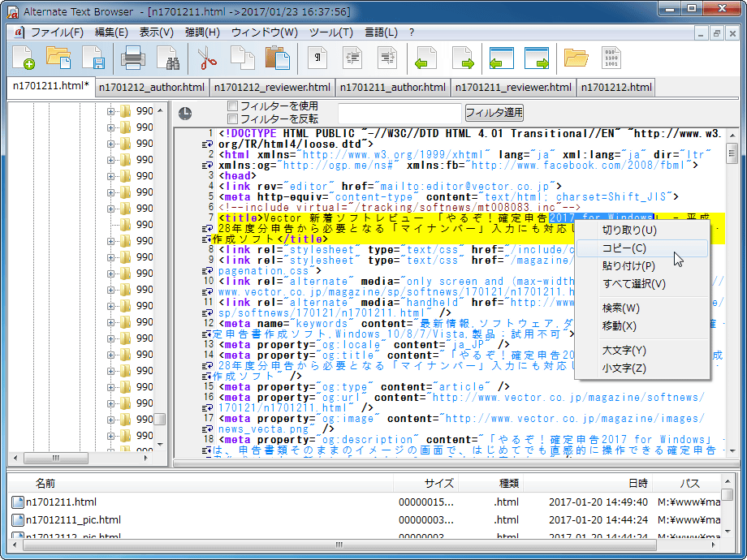
Task: Click the binary view page icon
Action: pos(611,58)
